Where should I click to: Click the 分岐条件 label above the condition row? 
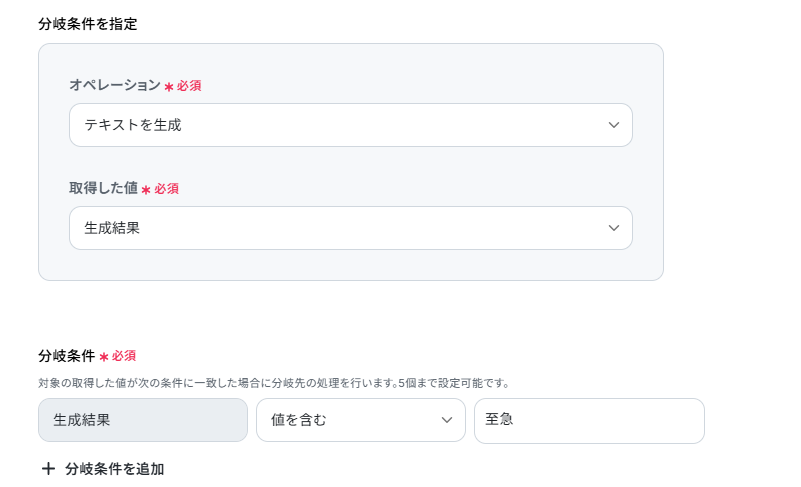[x=66, y=356]
